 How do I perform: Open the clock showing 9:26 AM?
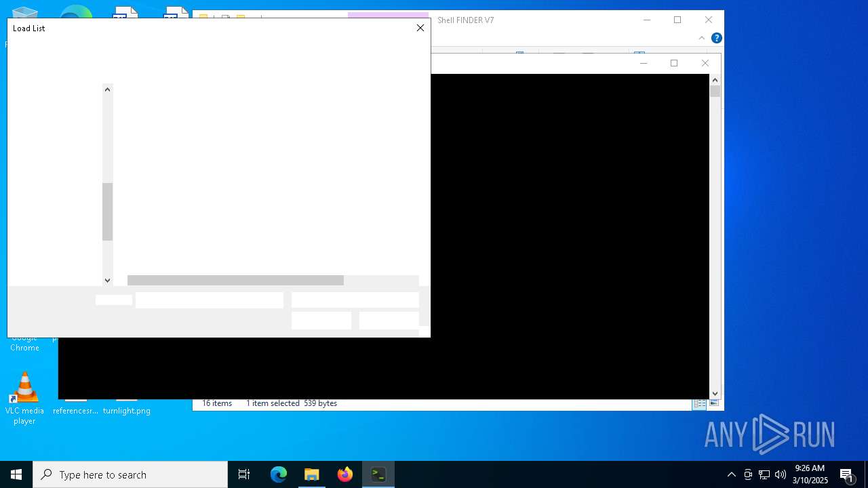click(810, 474)
